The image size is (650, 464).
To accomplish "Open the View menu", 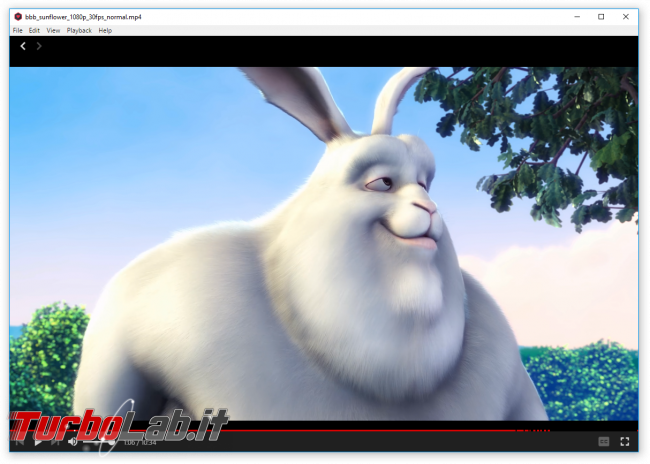I will [53, 30].
